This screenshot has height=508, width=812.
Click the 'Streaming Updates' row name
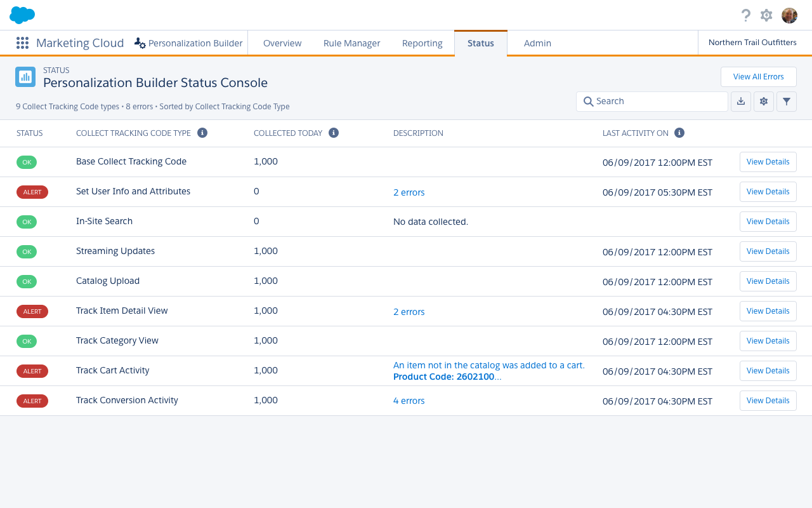(x=115, y=251)
